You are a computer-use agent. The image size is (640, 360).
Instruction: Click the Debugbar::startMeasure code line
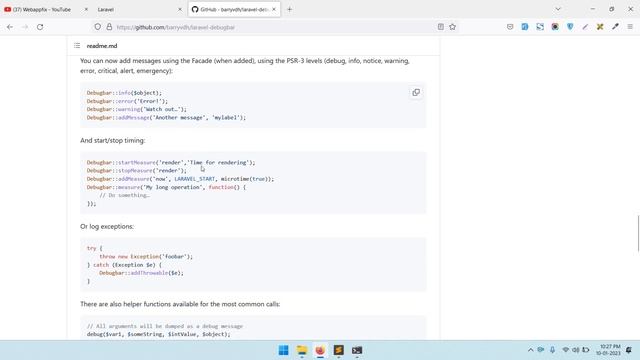coord(171,162)
